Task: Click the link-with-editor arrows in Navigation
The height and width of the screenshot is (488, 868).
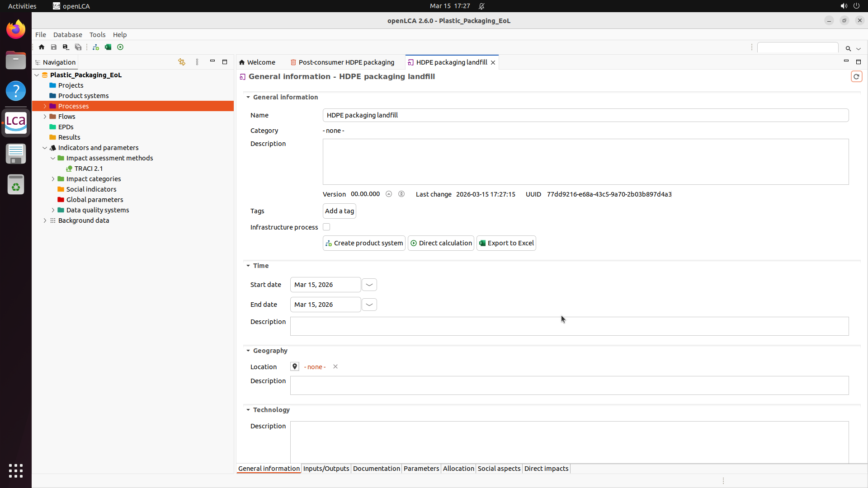Action: coord(182,62)
